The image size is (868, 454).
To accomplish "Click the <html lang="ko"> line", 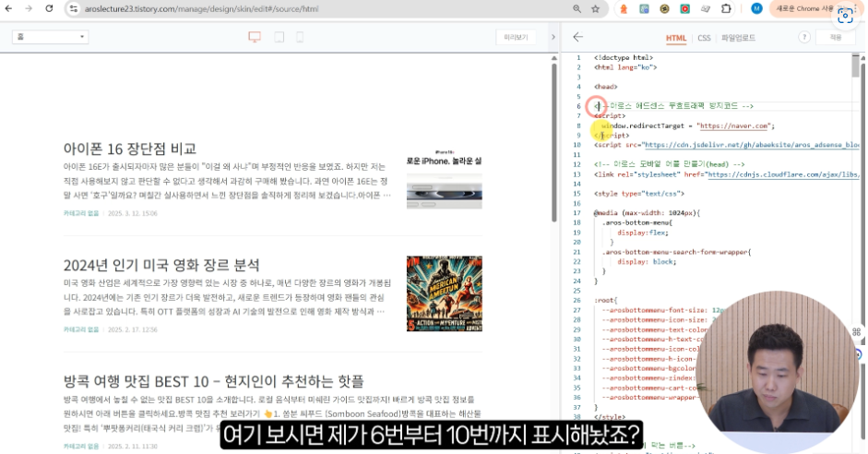I will [625, 67].
